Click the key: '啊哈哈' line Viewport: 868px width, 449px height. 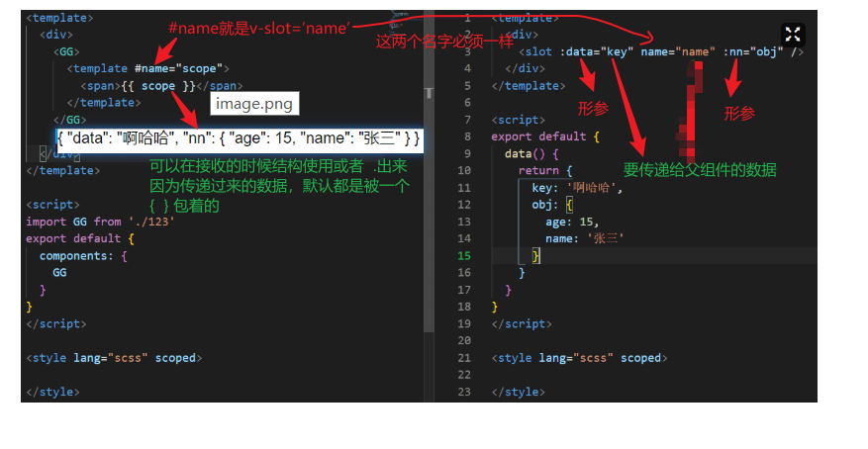click(577, 188)
